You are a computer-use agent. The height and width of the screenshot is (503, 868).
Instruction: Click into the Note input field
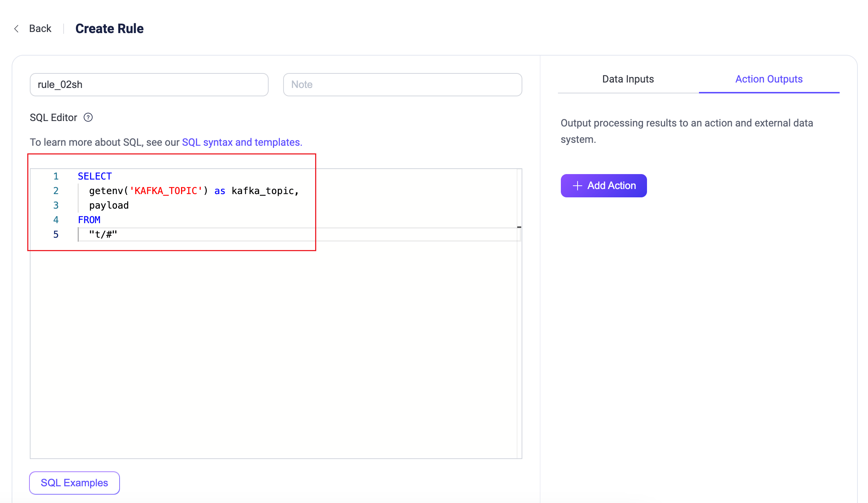(x=402, y=85)
